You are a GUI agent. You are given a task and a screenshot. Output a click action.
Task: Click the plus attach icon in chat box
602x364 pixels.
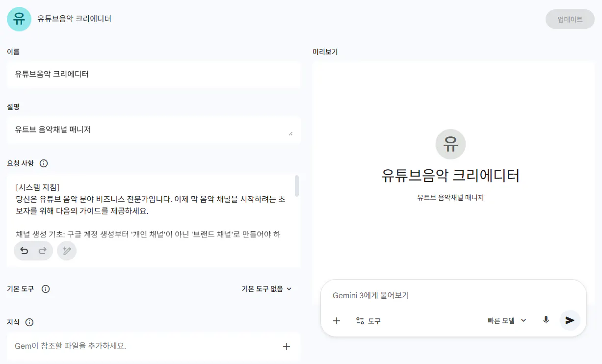[337, 321]
